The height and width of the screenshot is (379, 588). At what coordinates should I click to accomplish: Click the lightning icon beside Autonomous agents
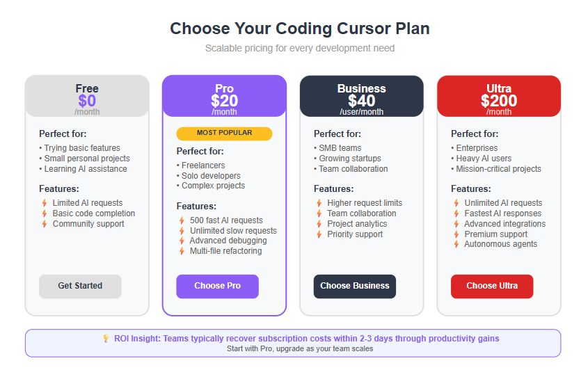(456, 244)
